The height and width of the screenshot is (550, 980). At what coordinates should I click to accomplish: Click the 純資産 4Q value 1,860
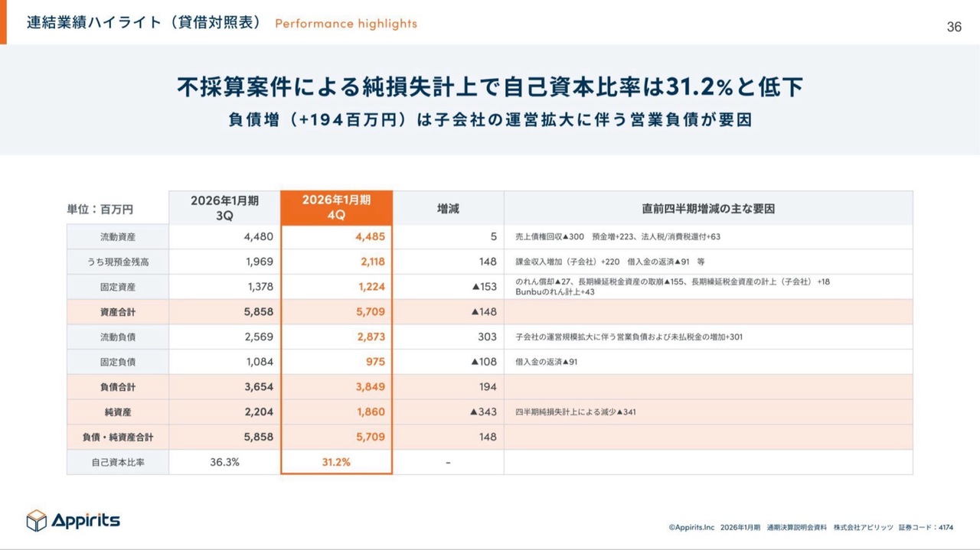click(x=370, y=412)
